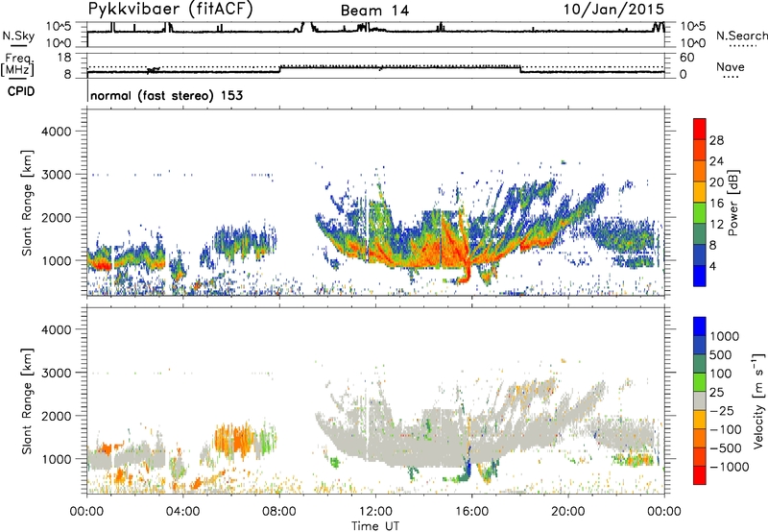Click the N.Search legend label
Viewport: 768px width, 532px height.
click(741, 36)
